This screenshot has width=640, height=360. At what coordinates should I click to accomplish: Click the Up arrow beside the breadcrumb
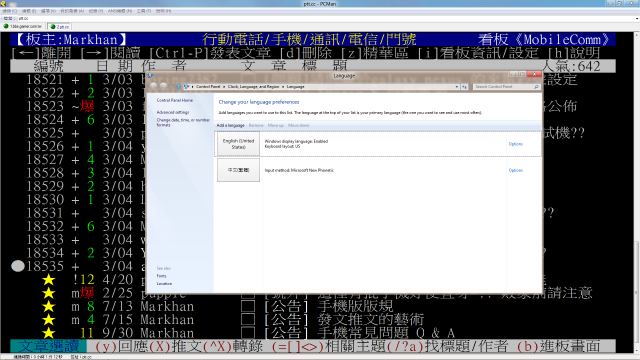coord(178,87)
